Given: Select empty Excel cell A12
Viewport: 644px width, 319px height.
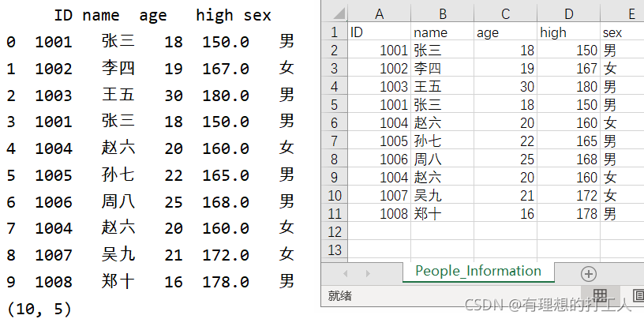Looking at the screenshot, I should pos(379,231).
